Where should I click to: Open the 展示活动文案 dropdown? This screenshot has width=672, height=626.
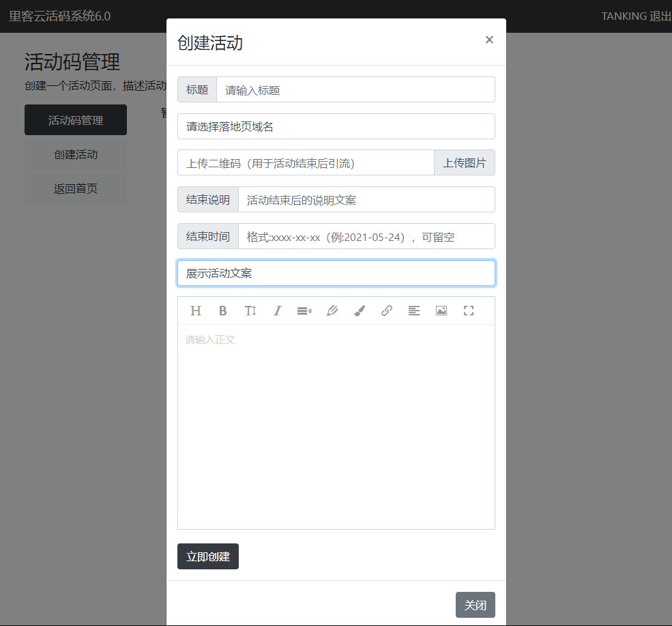[336, 273]
